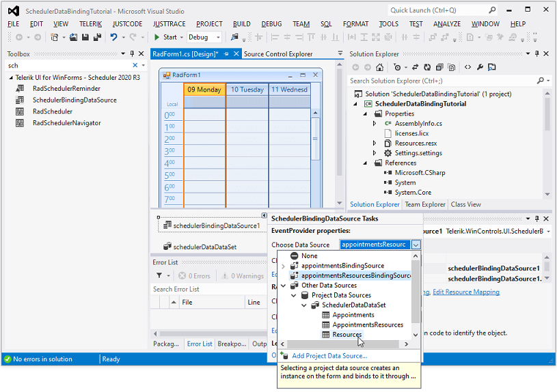The image size is (557, 392).
Task: Click Error List filter funnel icon
Action: 159,275
